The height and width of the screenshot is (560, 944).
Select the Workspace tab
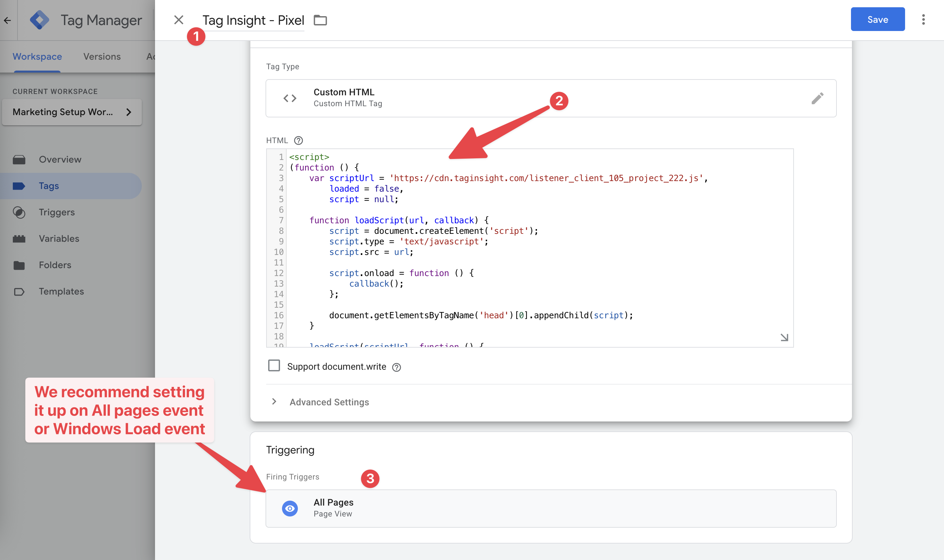(x=37, y=57)
